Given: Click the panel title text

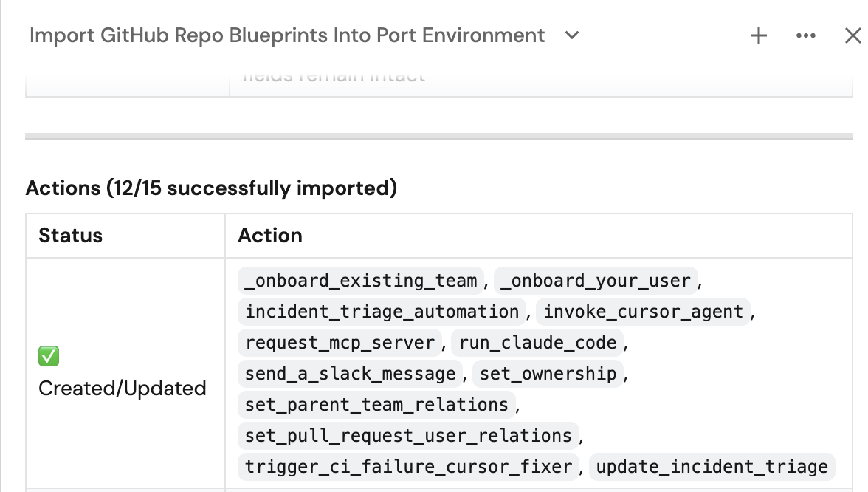Looking at the screenshot, I should (x=286, y=35).
